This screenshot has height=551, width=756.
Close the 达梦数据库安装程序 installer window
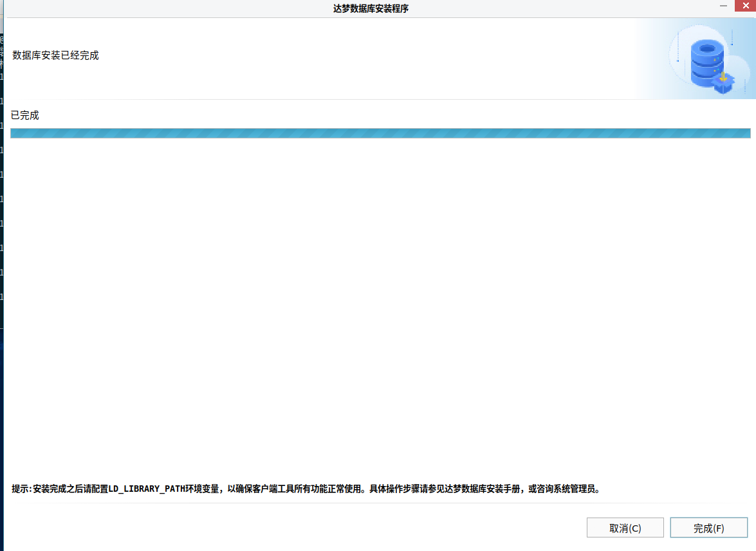coord(746,5)
